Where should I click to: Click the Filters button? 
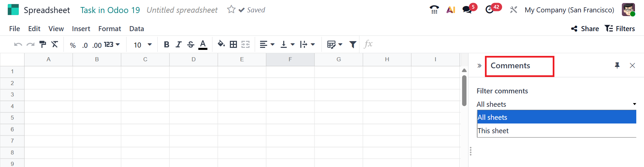[620, 29]
